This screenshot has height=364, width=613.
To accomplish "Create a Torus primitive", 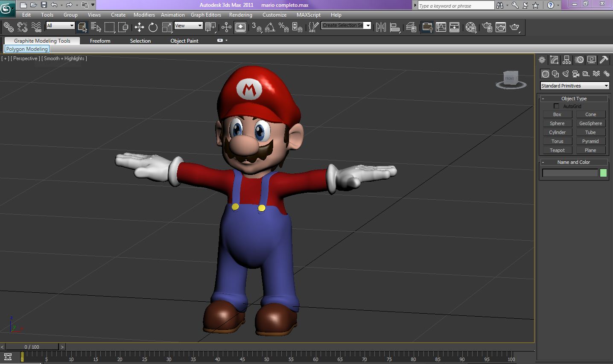I will tap(557, 141).
